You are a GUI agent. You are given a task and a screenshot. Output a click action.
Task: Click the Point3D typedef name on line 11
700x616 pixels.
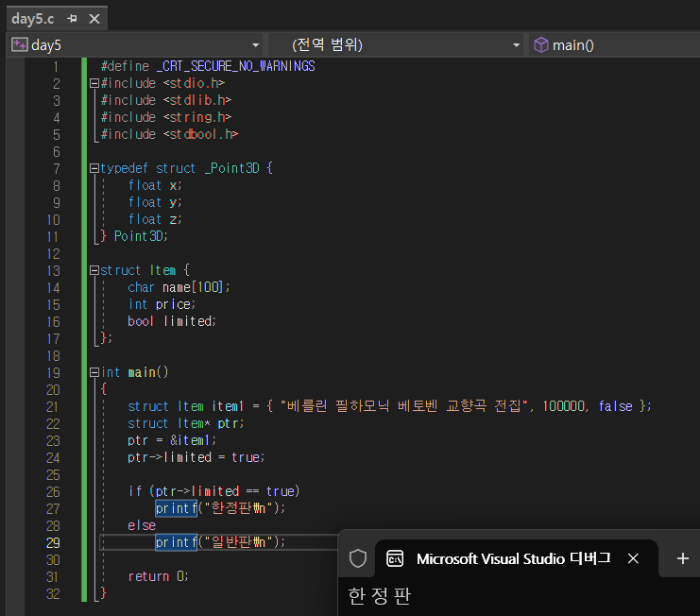[x=140, y=236]
